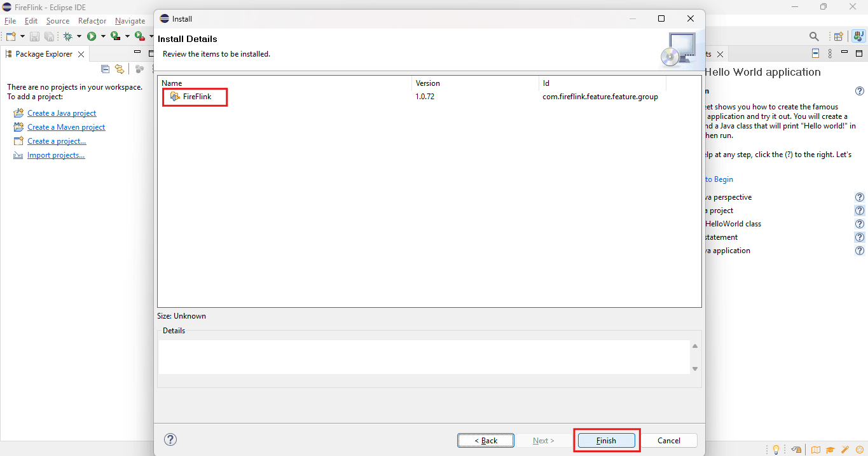Click the Coverage run icon
Viewport: 868px width, 456px height.
click(115, 36)
